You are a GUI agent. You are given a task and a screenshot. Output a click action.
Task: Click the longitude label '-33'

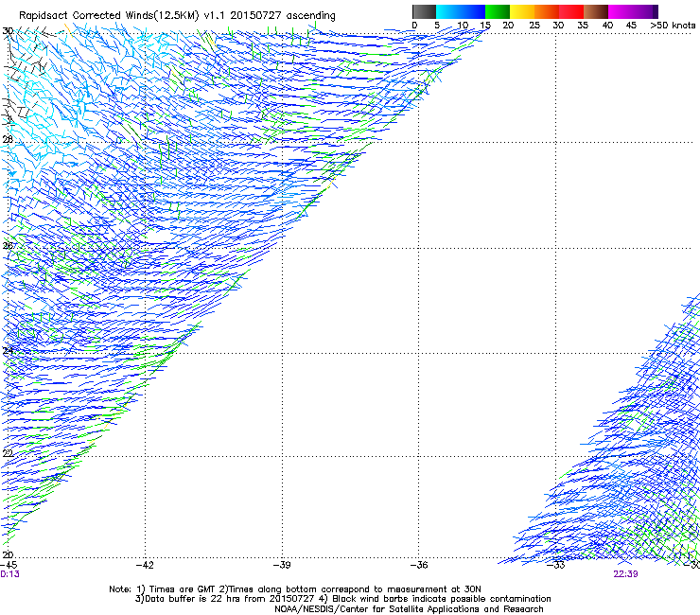556,565
